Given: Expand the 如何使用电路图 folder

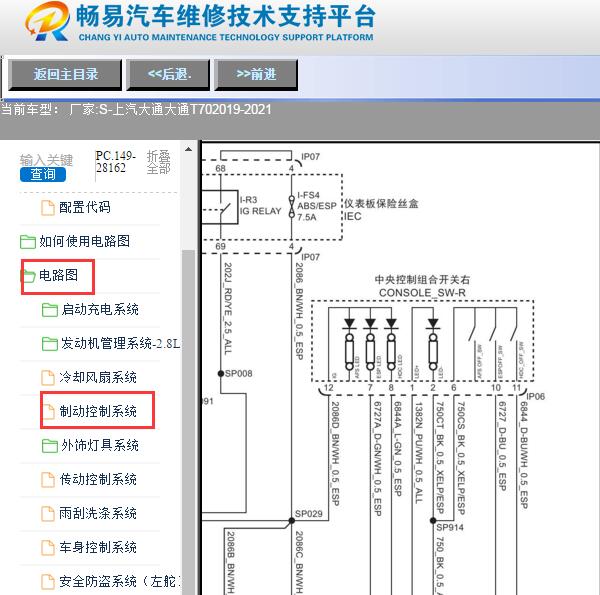Looking at the screenshot, I should [x=84, y=241].
